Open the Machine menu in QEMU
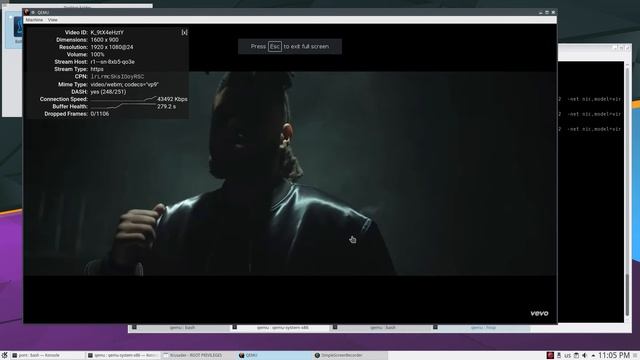The image size is (640, 360). [x=34, y=20]
